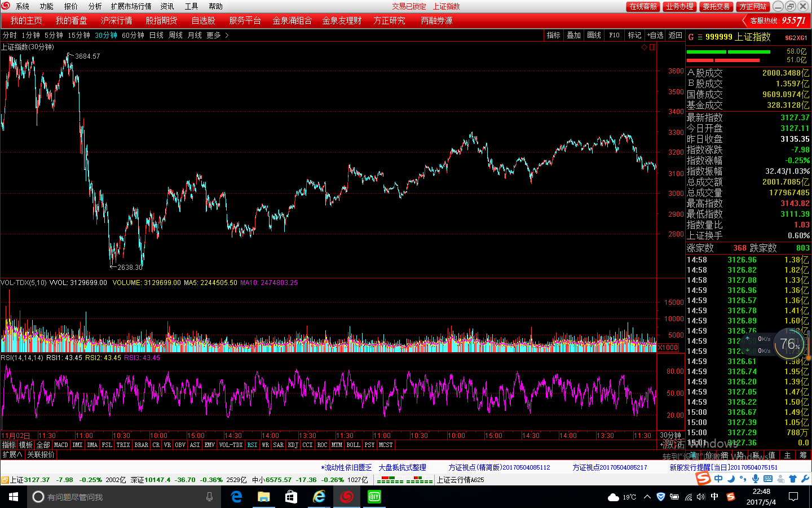The height and width of the screenshot is (508, 812).
Task: Click the 委托交易 button
Action: point(716,6)
